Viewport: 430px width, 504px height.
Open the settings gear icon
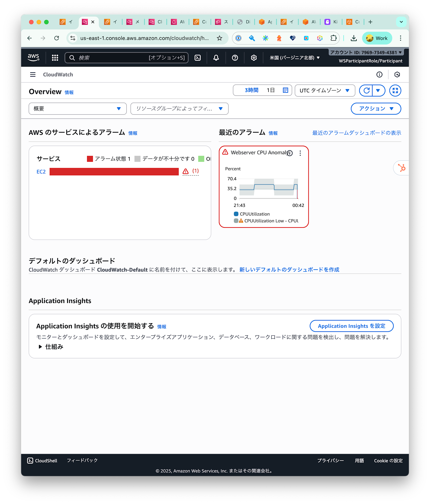254,58
